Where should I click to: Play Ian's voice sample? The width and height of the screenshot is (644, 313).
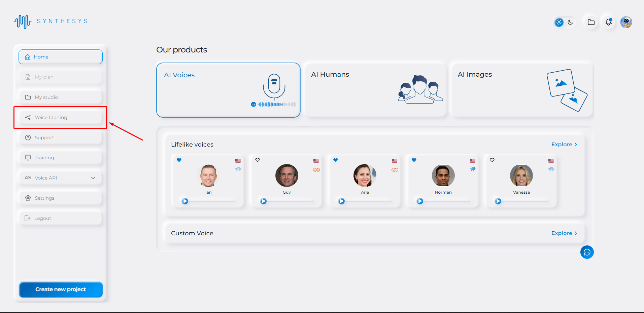coord(185,201)
